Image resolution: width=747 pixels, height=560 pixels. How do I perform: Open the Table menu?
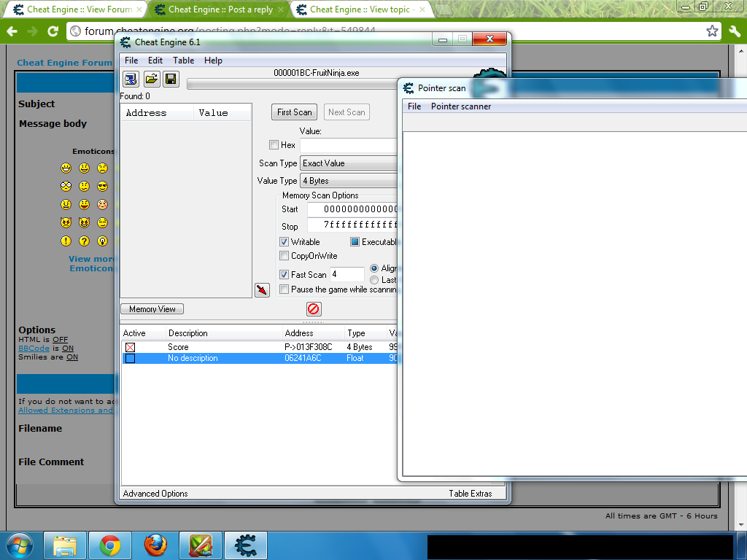[x=183, y=60]
